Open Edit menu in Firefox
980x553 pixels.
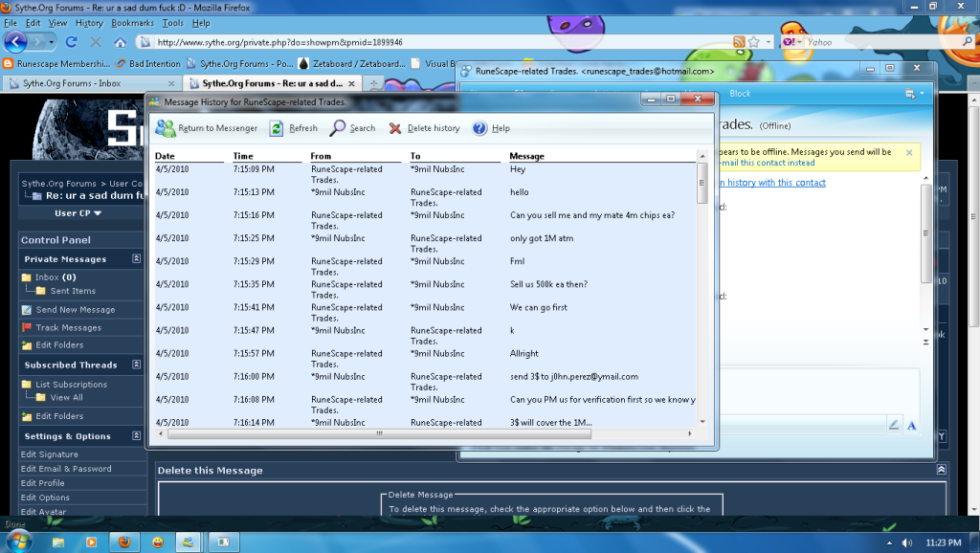33,23
